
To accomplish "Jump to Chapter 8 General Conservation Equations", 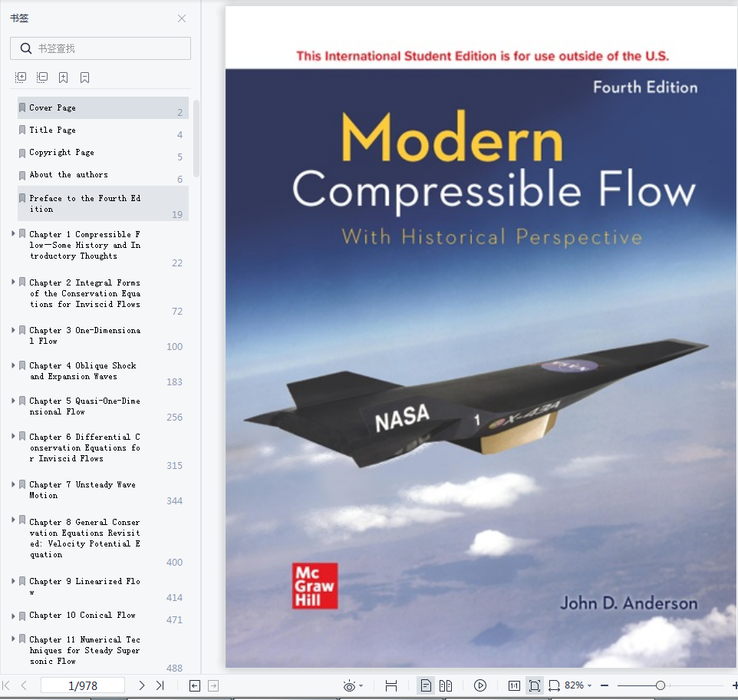I will [x=84, y=538].
